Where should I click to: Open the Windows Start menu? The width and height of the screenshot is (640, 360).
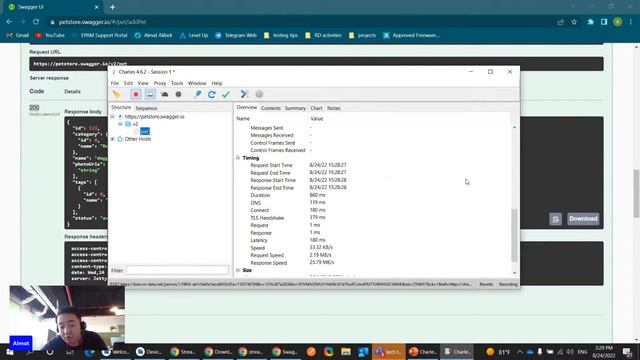click(9, 352)
